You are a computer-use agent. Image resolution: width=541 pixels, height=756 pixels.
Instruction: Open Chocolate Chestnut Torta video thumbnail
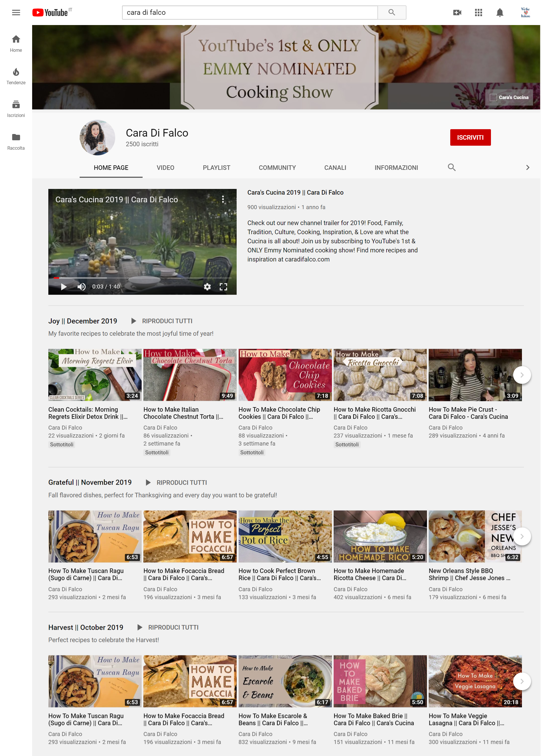[x=190, y=375]
